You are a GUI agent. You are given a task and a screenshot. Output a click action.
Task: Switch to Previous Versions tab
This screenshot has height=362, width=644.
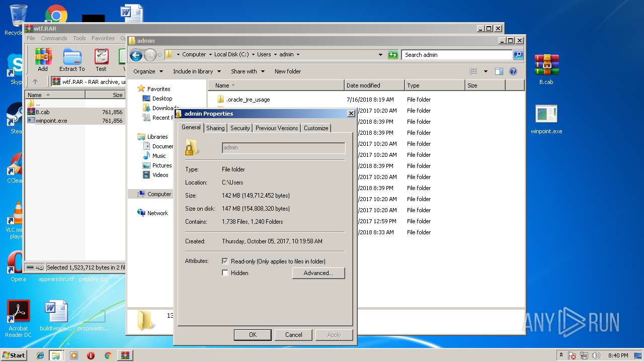277,128
